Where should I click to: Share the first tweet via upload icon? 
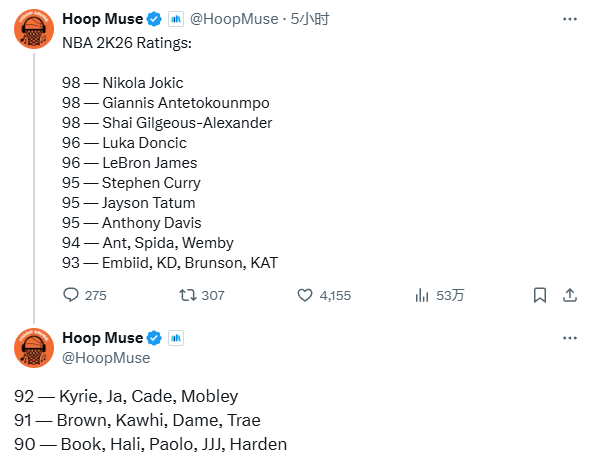pos(569,295)
